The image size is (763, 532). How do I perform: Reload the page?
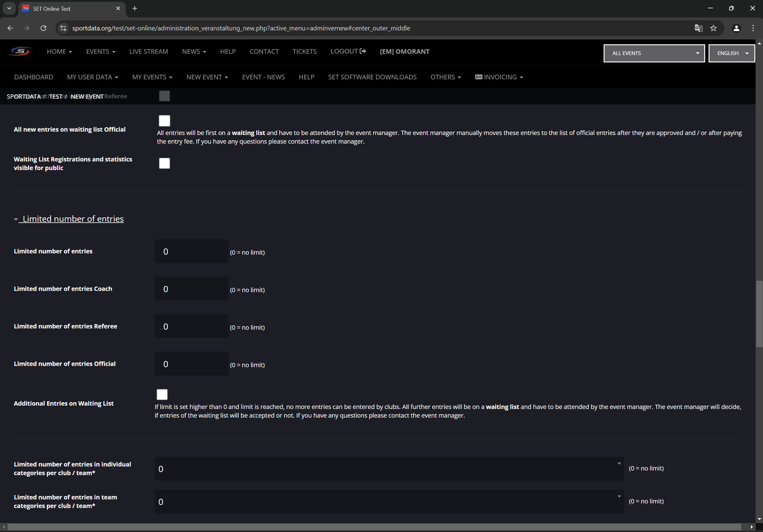click(x=43, y=28)
